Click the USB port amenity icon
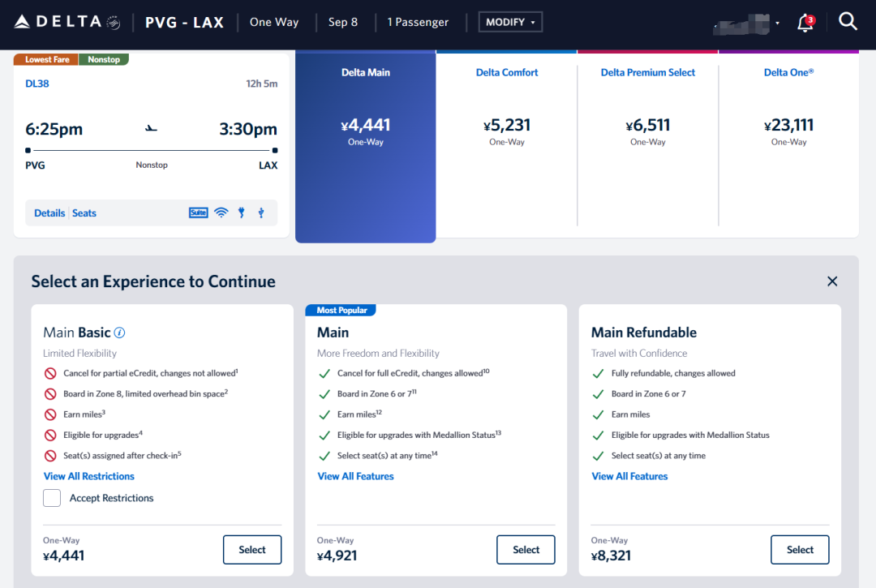Screen dimensions: 876x588 pos(260,212)
